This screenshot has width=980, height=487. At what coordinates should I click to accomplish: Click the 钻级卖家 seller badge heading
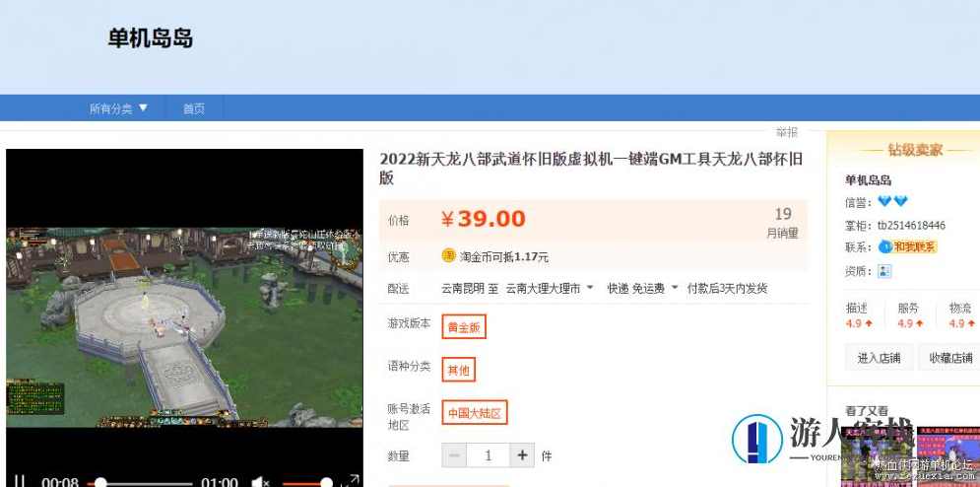tap(915, 150)
